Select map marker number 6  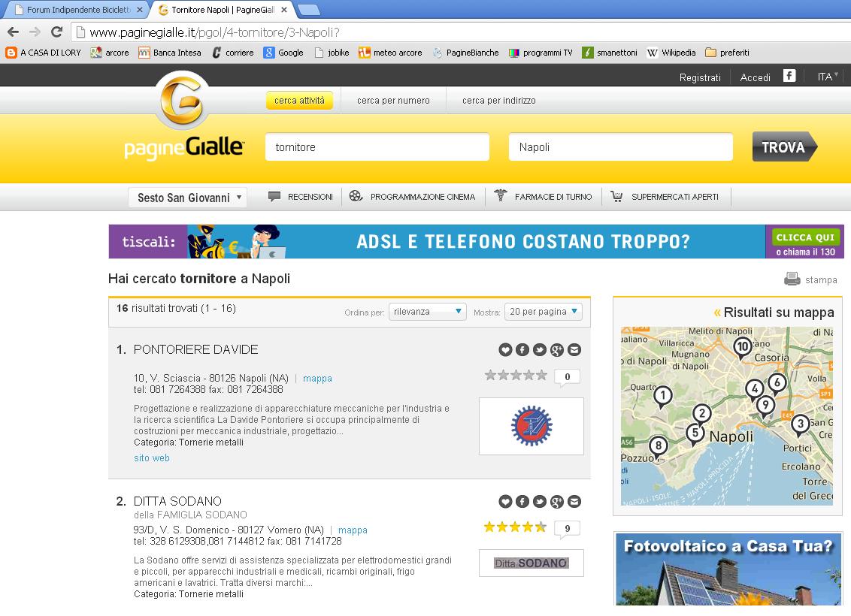(x=777, y=383)
